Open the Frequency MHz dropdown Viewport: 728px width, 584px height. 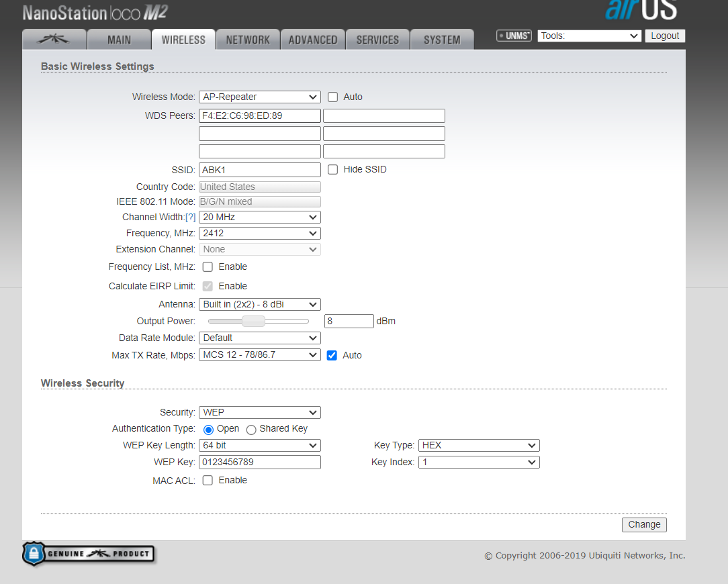click(259, 233)
